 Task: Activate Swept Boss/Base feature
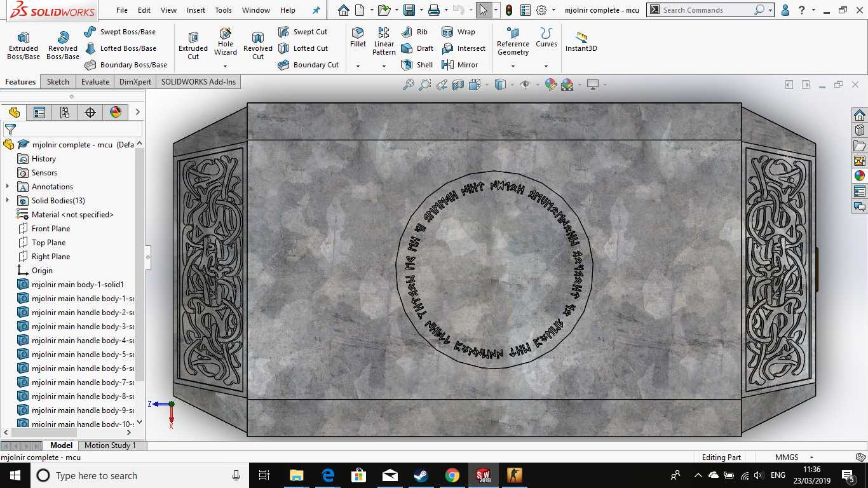119,32
